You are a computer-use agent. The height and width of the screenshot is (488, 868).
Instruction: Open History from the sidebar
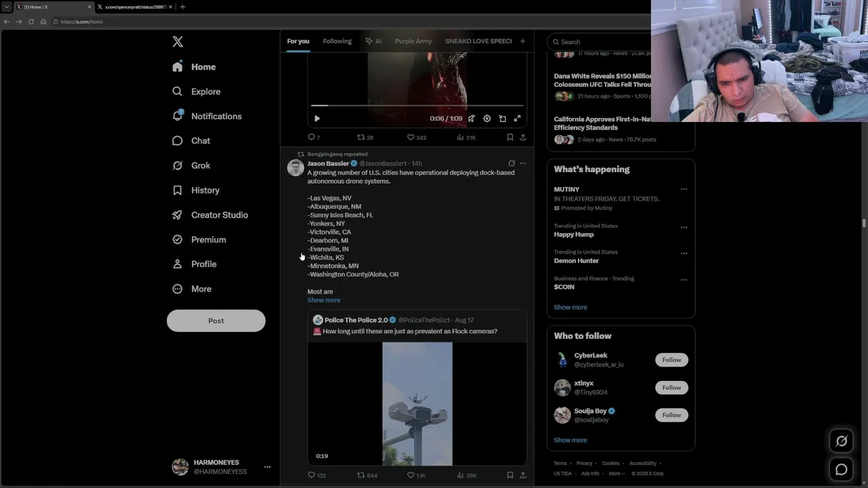pos(195,190)
